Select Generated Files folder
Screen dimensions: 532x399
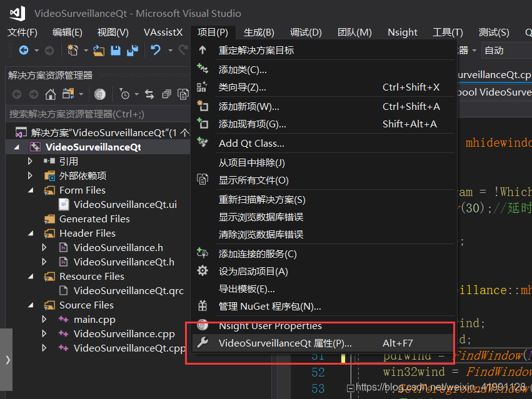click(94, 219)
